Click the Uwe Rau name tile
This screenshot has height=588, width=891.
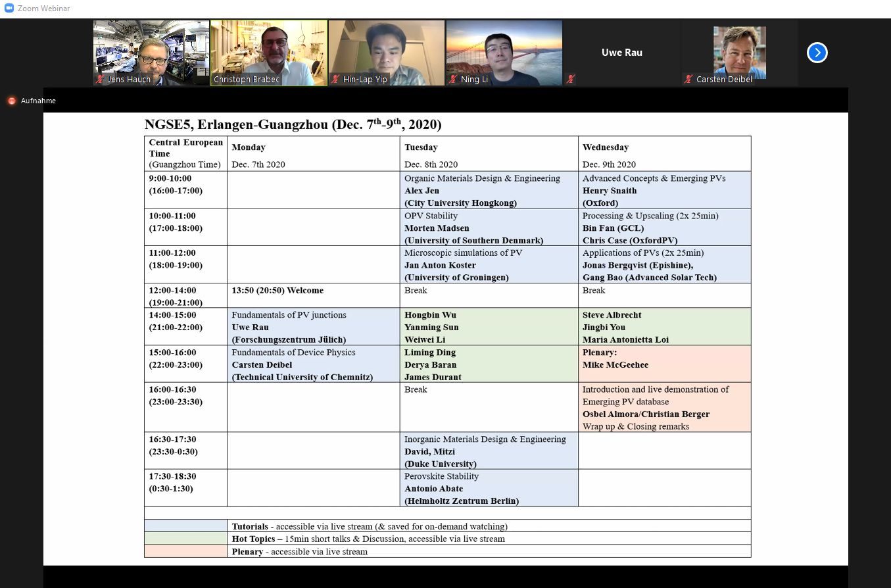[621, 53]
